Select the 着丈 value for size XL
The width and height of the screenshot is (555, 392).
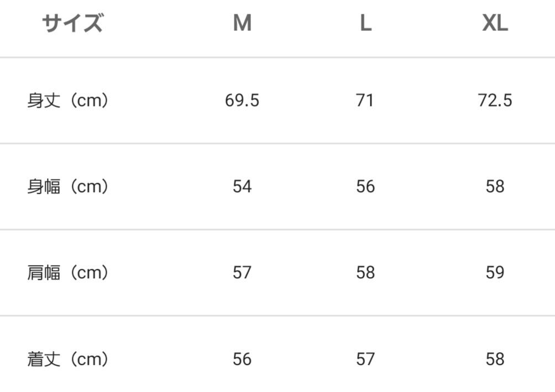point(495,359)
